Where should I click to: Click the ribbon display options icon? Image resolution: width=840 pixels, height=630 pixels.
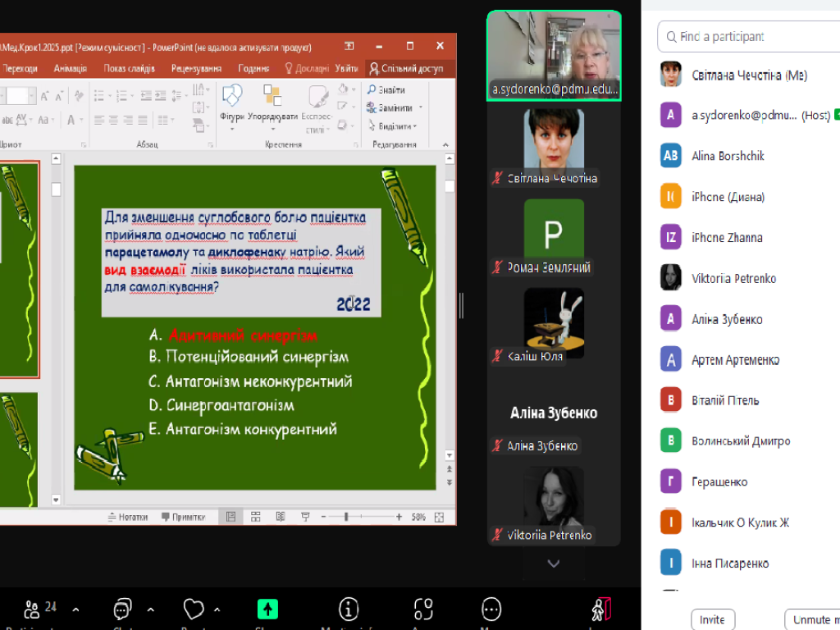click(349, 46)
